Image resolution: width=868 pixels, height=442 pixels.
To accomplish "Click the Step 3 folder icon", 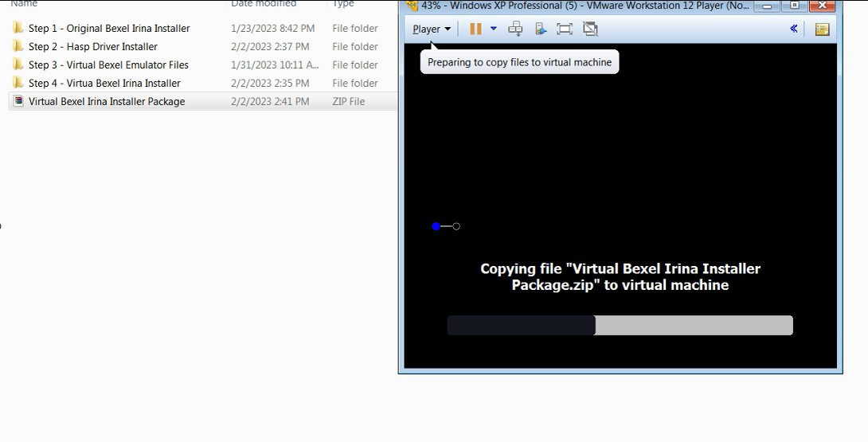I will 18,65.
